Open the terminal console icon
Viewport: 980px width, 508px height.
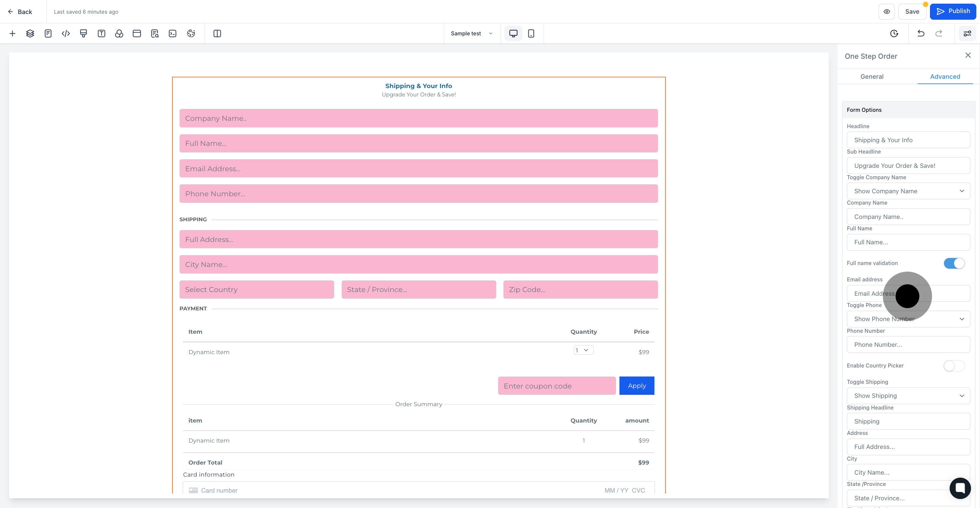pos(172,33)
